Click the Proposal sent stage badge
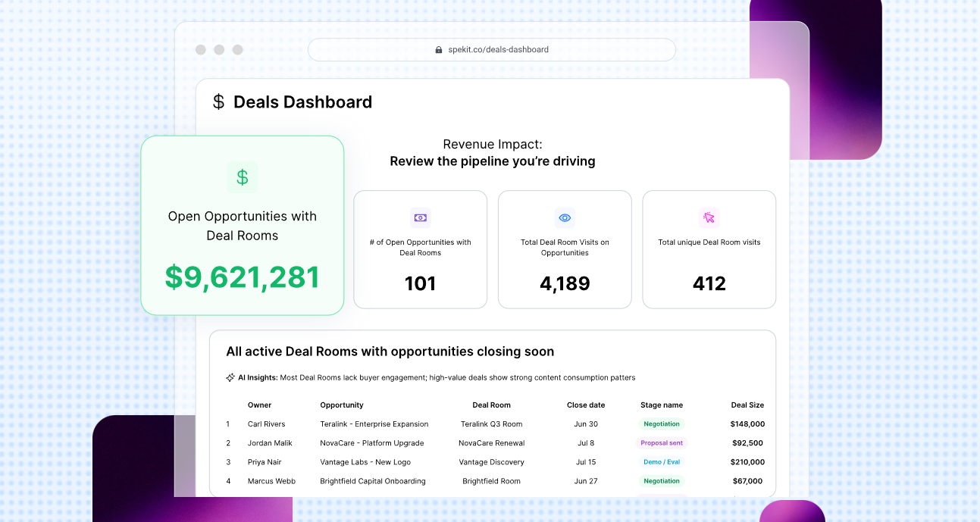The image size is (980, 522). coord(662,443)
